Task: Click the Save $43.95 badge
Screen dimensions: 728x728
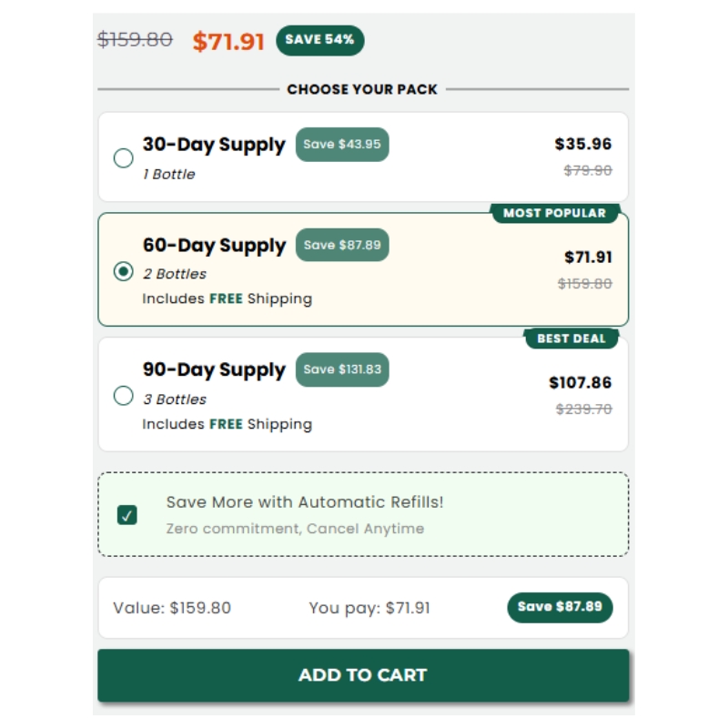Action: point(342,145)
